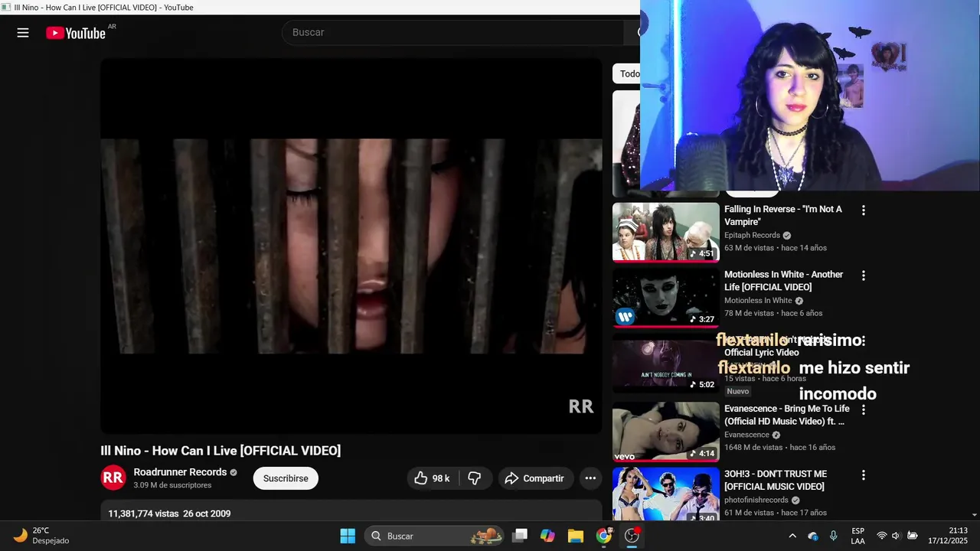Select the Todo filter chip
980x551 pixels.
[x=628, y=73]
